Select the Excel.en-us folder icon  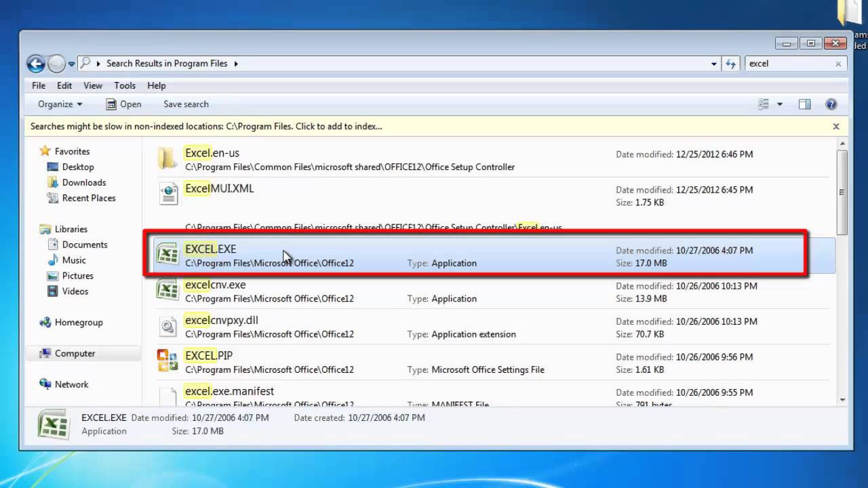point(167,157)
